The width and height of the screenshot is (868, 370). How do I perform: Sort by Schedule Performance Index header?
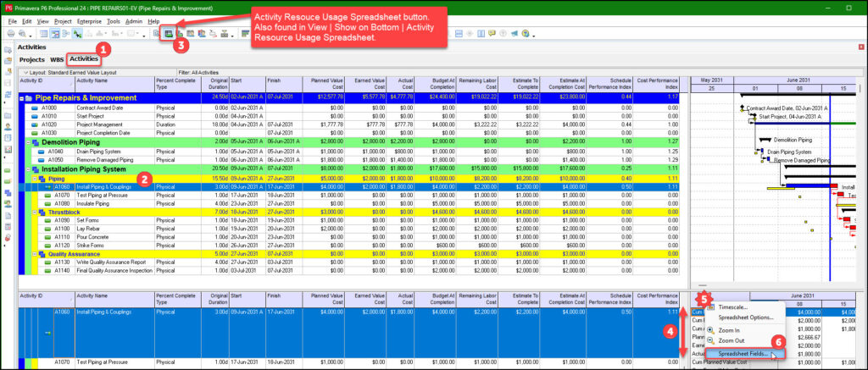tap(609, 84)
